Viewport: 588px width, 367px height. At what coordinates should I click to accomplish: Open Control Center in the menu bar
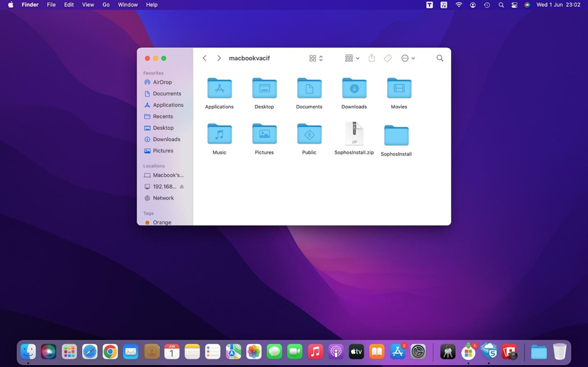[x=514, y=5]
